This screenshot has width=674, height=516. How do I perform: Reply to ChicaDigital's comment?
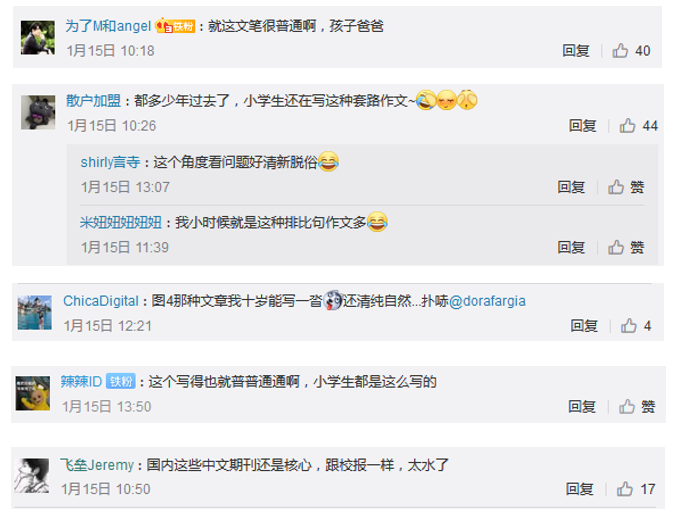[x=584, y=326]
